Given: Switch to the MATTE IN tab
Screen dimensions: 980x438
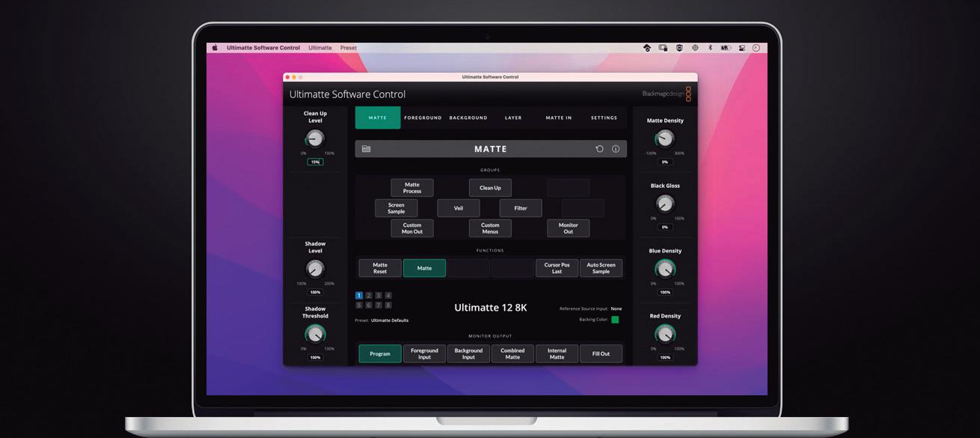Looking at the screenshot, I should 559,118.
